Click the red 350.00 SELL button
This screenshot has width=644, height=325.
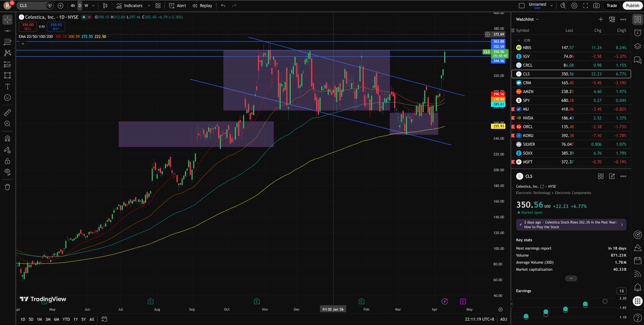point(28,27)
